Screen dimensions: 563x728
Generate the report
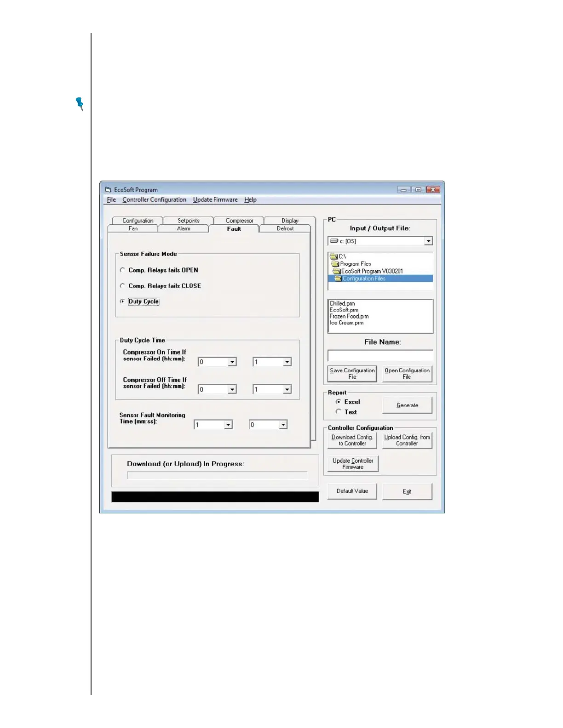tap(407, 405)
